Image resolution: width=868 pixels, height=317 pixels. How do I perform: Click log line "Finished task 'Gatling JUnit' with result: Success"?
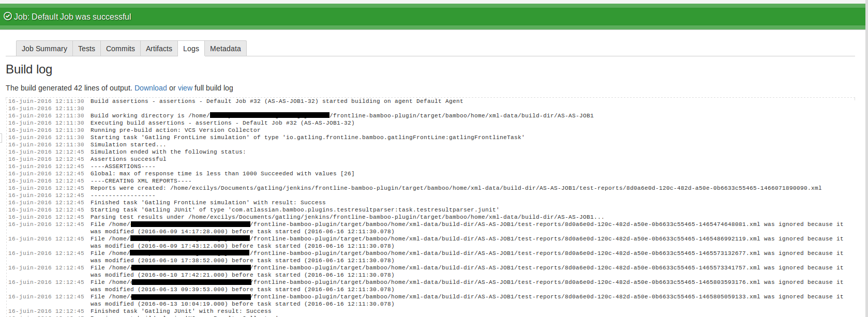[x=181, y=311]
